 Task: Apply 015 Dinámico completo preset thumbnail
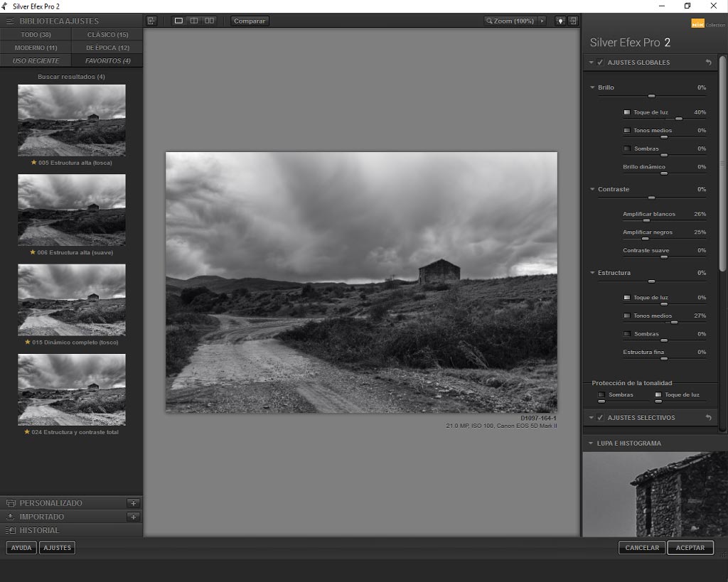(72, 300)
